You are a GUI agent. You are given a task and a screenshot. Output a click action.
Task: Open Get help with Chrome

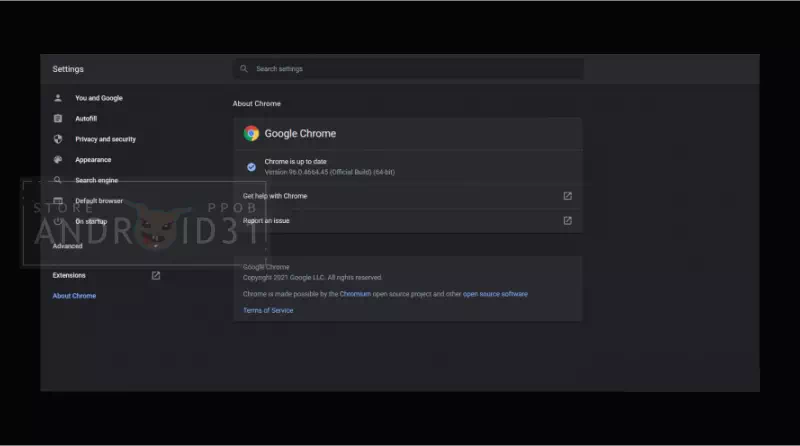408,196
